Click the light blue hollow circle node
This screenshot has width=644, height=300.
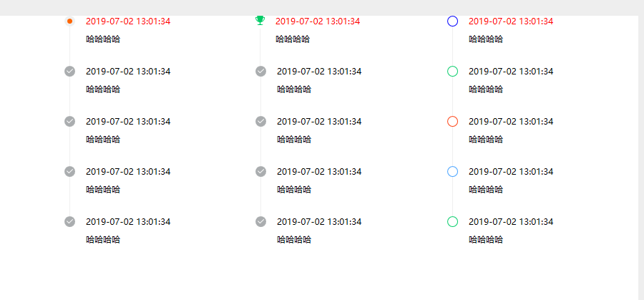pos(452,171)
